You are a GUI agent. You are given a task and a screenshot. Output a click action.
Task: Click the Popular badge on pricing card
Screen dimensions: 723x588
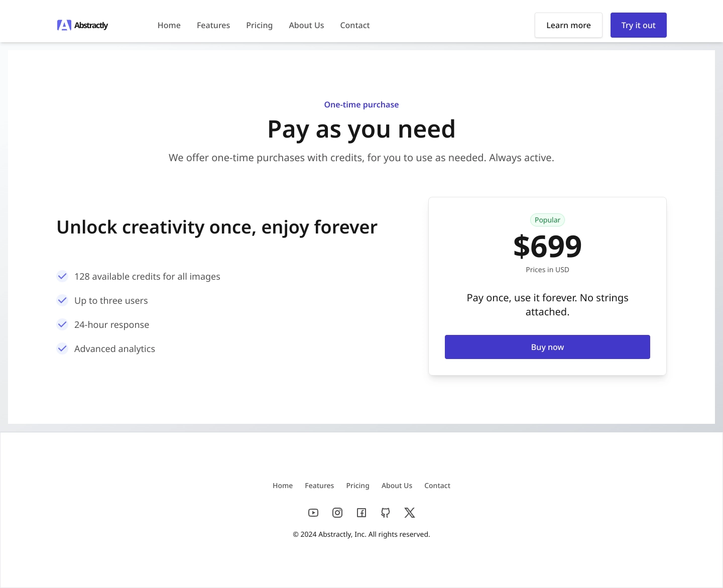click(547, 220)
